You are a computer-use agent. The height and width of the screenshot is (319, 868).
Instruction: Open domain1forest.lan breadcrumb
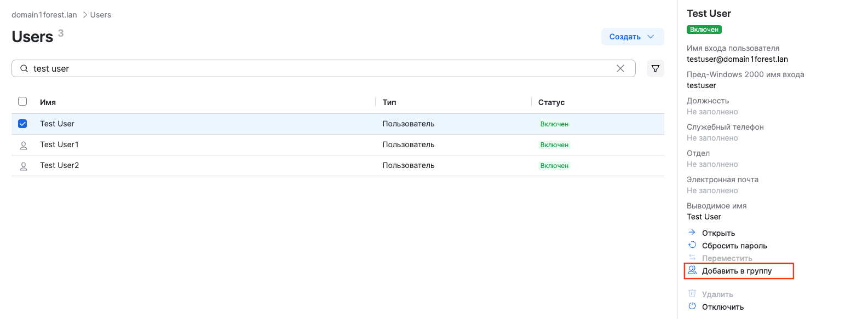44,15
